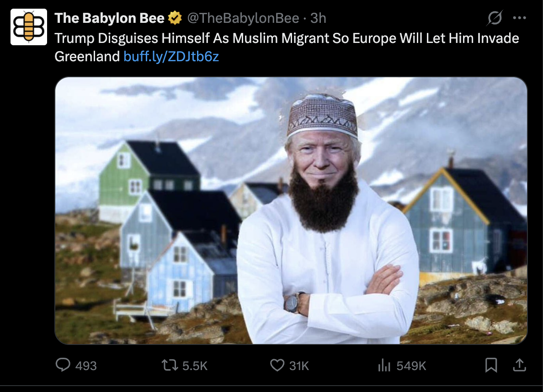543x392 pixels.
Task: View post analytics bar chart icon
Action: coord(384,365)
